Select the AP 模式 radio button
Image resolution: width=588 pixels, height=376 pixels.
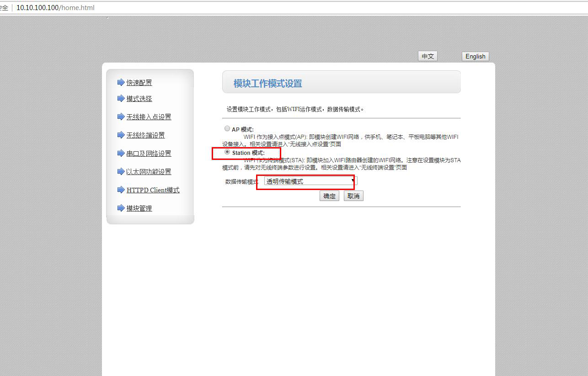[227, 129]
